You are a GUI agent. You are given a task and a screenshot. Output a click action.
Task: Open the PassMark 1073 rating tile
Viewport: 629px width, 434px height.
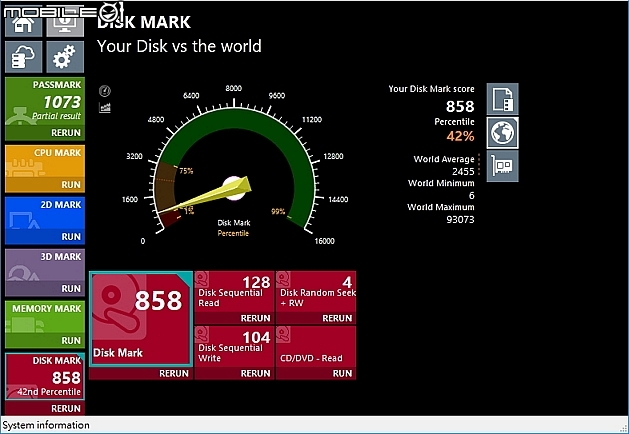45,101
